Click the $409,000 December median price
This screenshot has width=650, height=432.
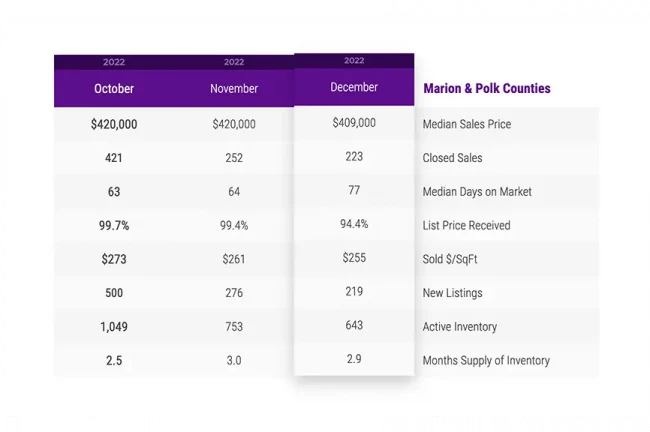tap(354, 123)
